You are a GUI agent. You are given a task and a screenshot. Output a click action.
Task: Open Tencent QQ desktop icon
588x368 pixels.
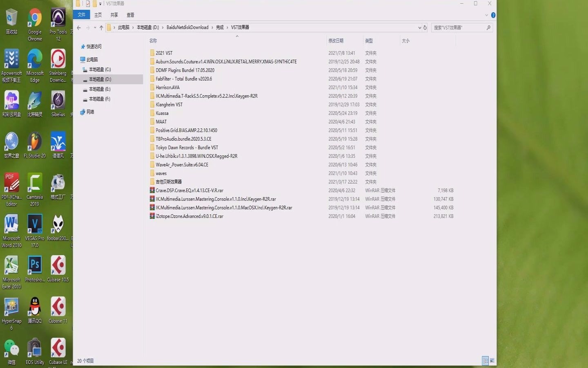35,310
